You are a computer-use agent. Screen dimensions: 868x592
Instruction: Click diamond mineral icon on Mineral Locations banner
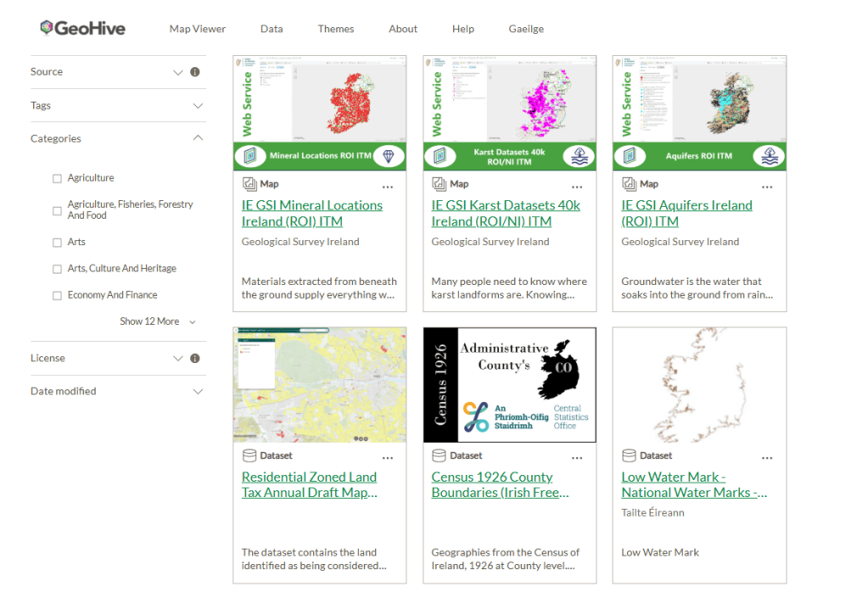pos(389,156)
